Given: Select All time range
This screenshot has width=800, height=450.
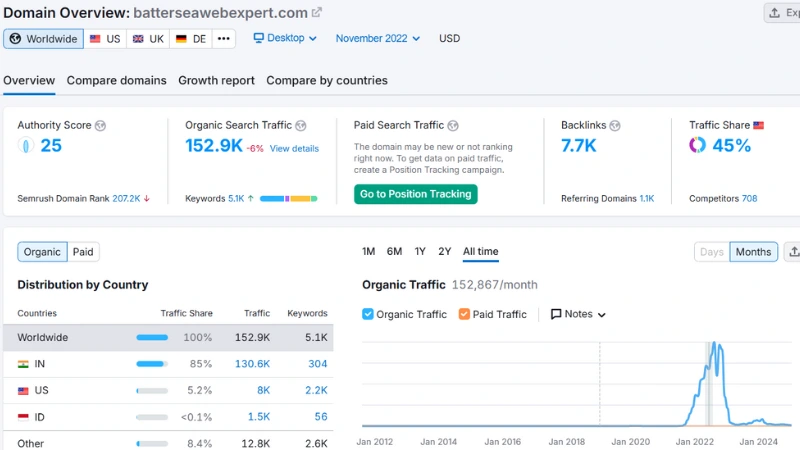Looking at the screenshot, I should point(481,252).
